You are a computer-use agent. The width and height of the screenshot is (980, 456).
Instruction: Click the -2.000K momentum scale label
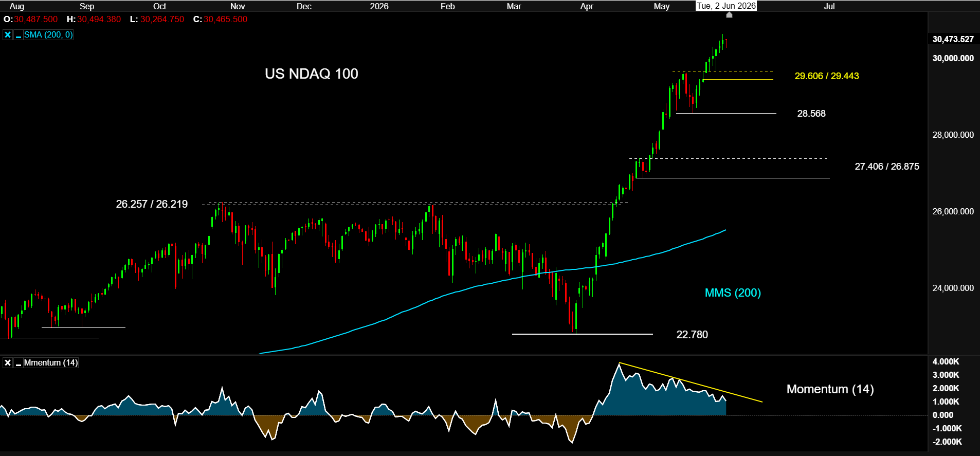947,442
